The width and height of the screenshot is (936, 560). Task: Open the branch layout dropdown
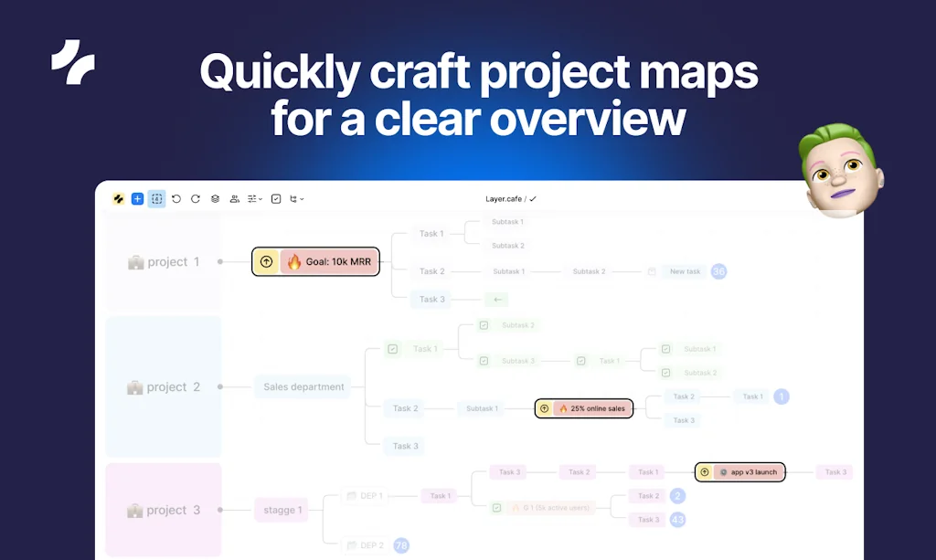297,198
